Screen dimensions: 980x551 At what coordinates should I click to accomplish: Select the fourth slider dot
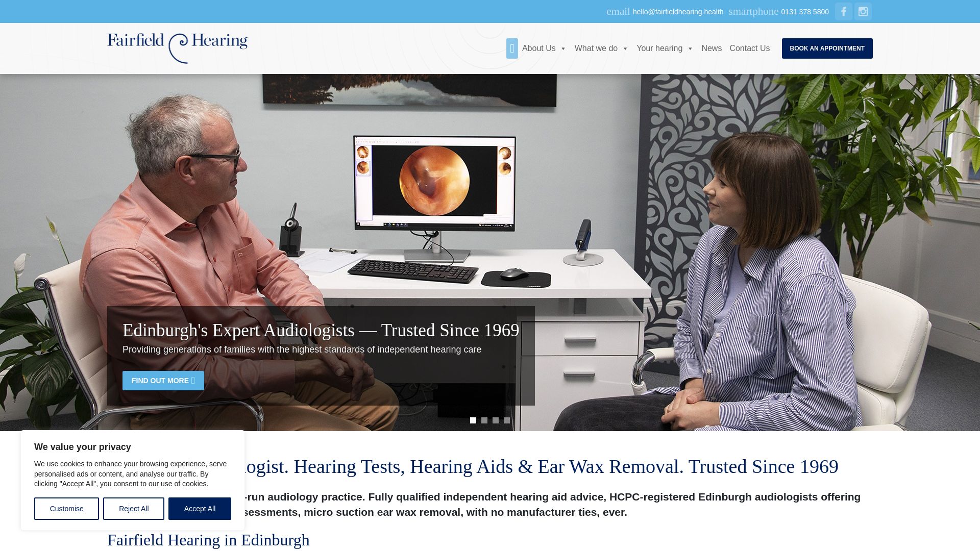coord(507,420)
